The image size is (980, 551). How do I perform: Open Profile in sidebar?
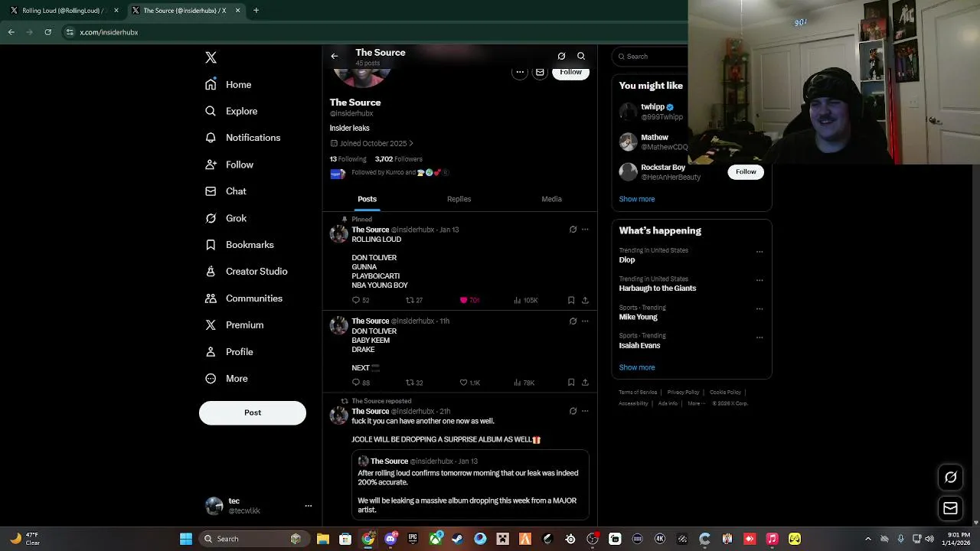[229, 352]
